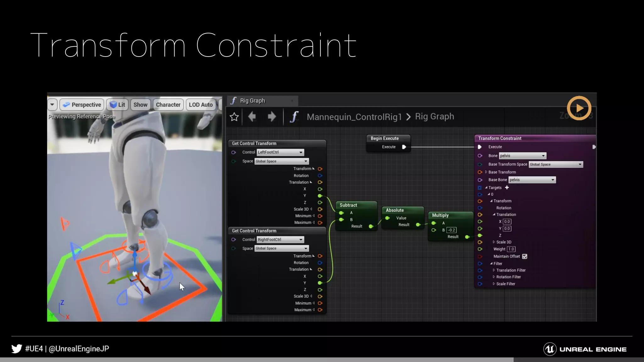Click the favorite star icon in Rig Graph toolbar

click(234, 117)
